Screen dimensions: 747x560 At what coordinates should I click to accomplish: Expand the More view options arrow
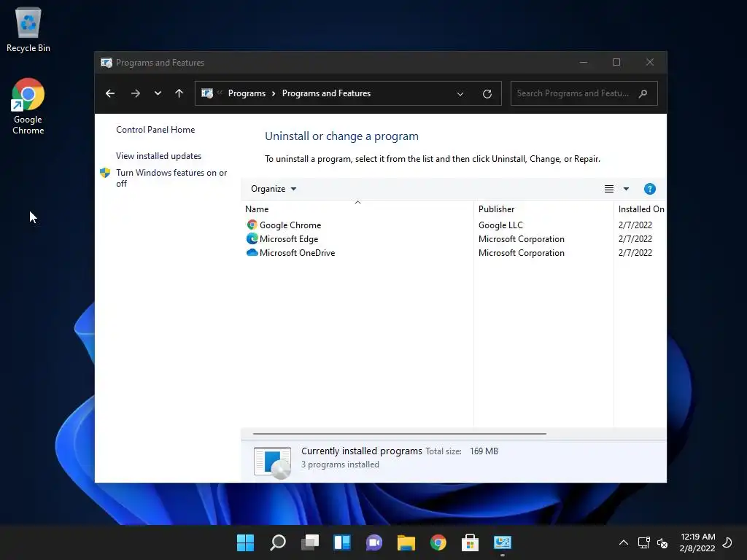pyautogui.click(x=626, y=189)
